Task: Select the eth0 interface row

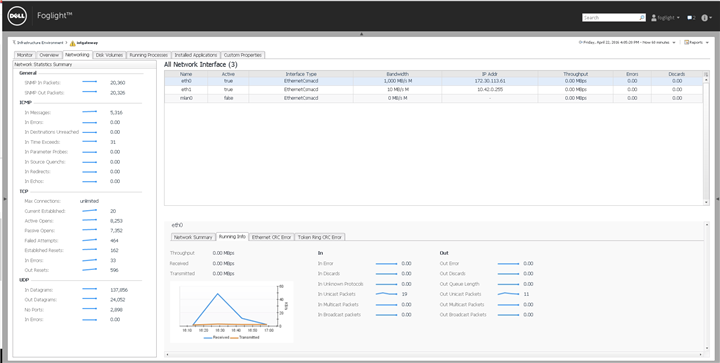Action: [x=434, y=81]
